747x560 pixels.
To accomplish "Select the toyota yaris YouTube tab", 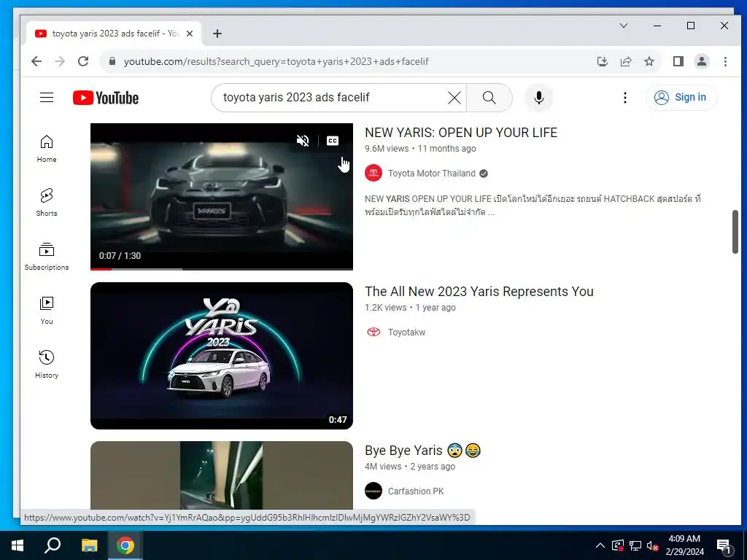I will pyautogui.click(x=113, y=34).
